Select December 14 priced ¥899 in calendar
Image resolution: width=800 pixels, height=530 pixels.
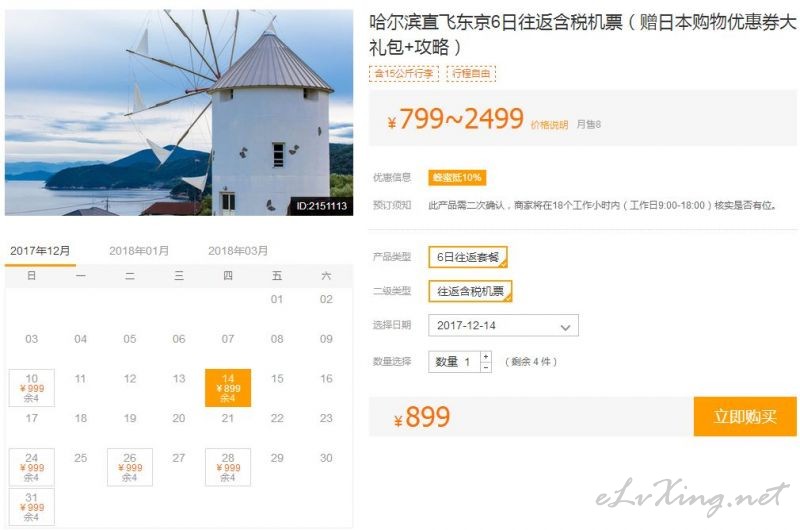pyautogui.click(x=228, y=388)
